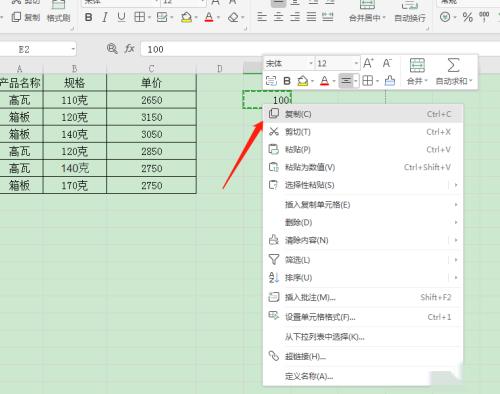This screenshot has height=394, width=500.
Task: Toggle align left in the ribbon
Action: tap(262, 17)
